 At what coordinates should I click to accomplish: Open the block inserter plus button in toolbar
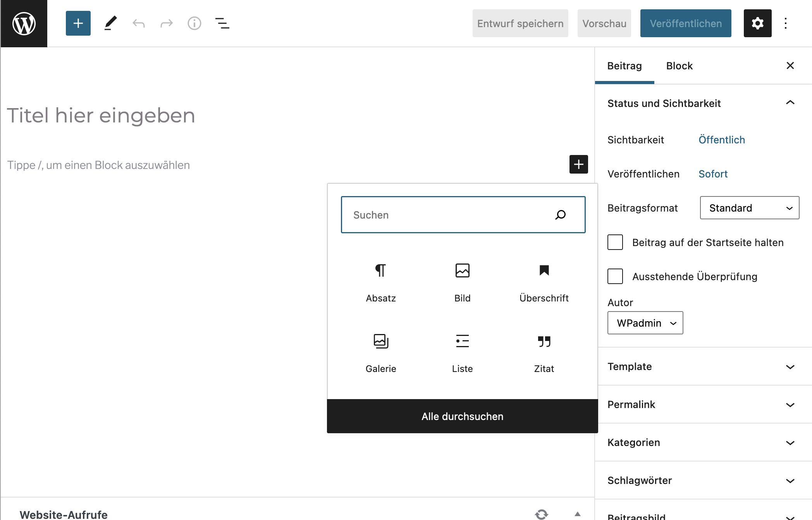[x=78, y=23]
